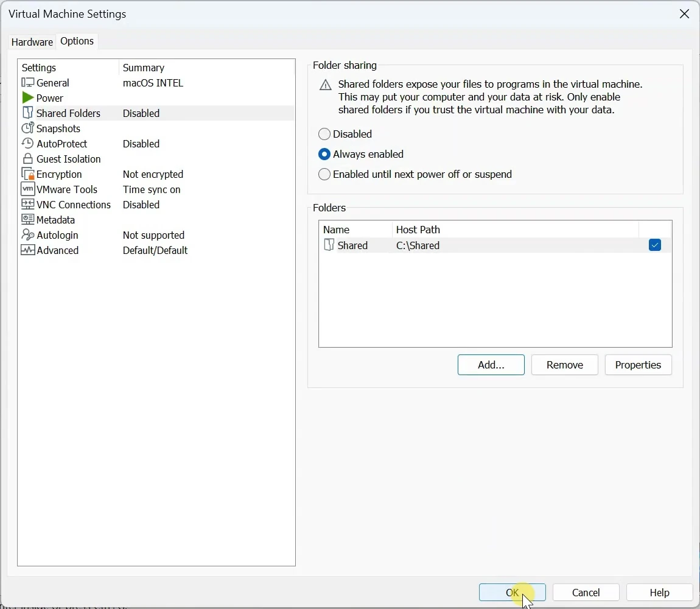700x609 pixels.
Task: Click the Encryption lock icon
Action: 27,174
